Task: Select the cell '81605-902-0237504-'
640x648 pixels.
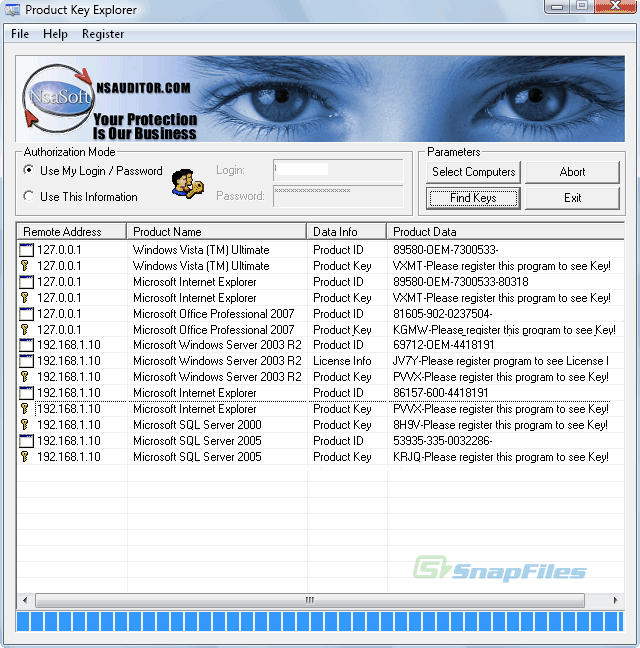Action: pos(443,314)
